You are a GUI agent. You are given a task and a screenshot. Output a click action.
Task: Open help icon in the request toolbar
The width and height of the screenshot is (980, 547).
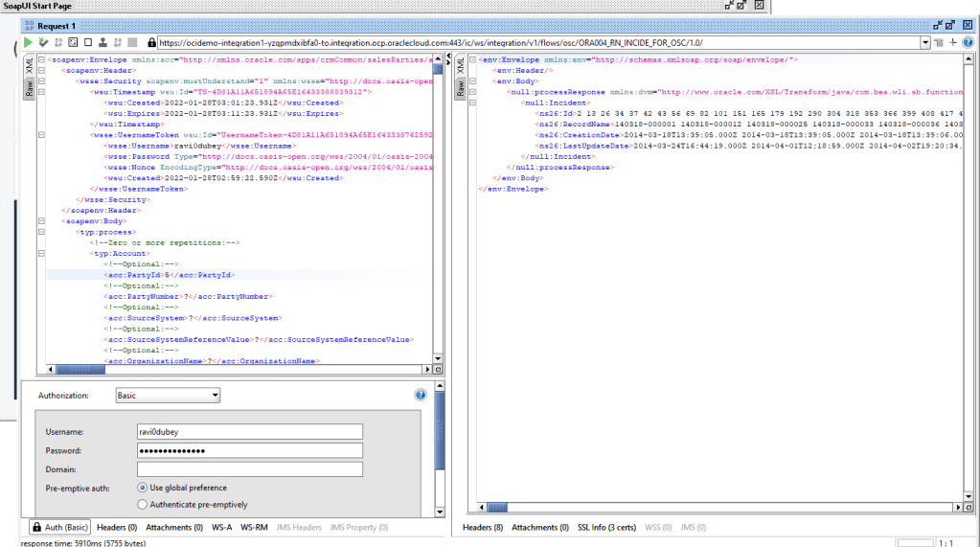tap(968, 42)
